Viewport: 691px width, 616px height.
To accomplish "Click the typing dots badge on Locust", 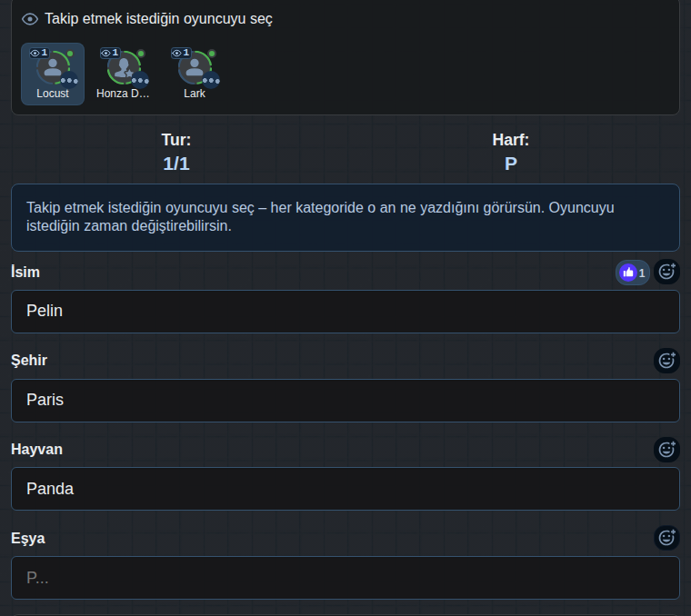I will 69,81.
